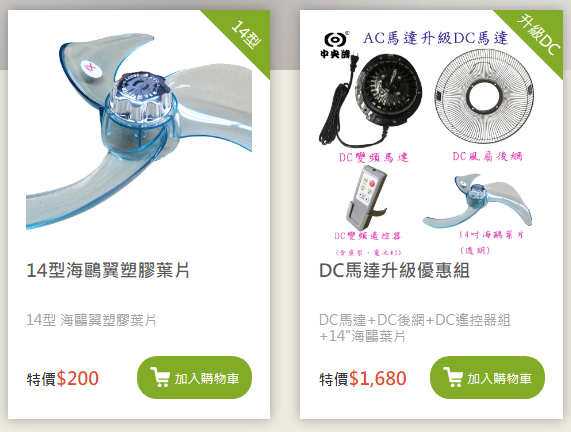Image resolution: width=571 pixels, height=432 pixels.
Task: Add the DC馬達升級優惠組 to the cart
Action: click(x=487, y=377)
